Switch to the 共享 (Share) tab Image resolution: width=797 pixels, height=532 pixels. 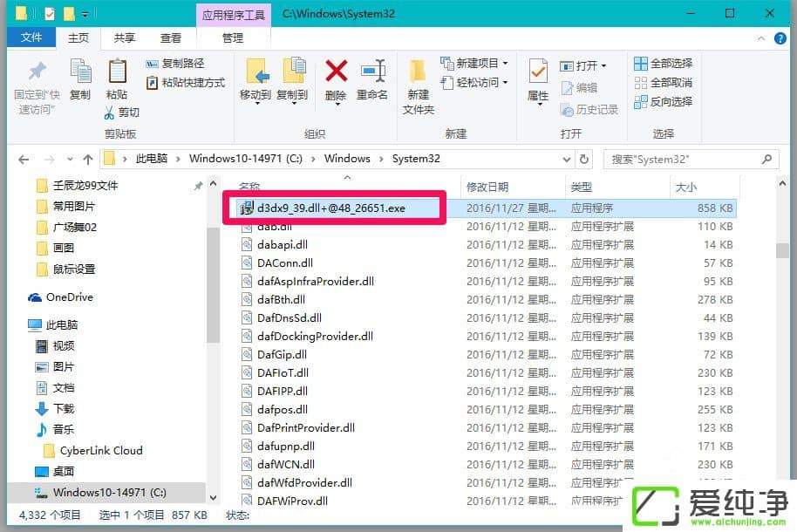pyautogui.click(x=125, y=38)
